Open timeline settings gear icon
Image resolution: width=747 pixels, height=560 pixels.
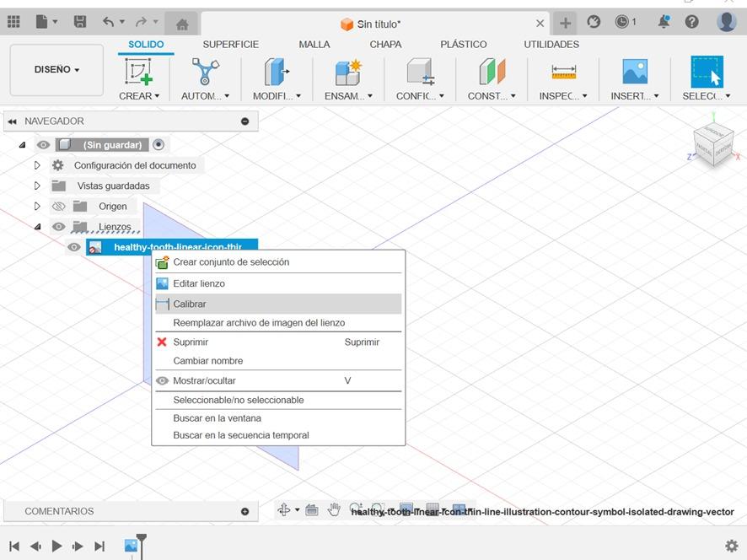(731, 546)
